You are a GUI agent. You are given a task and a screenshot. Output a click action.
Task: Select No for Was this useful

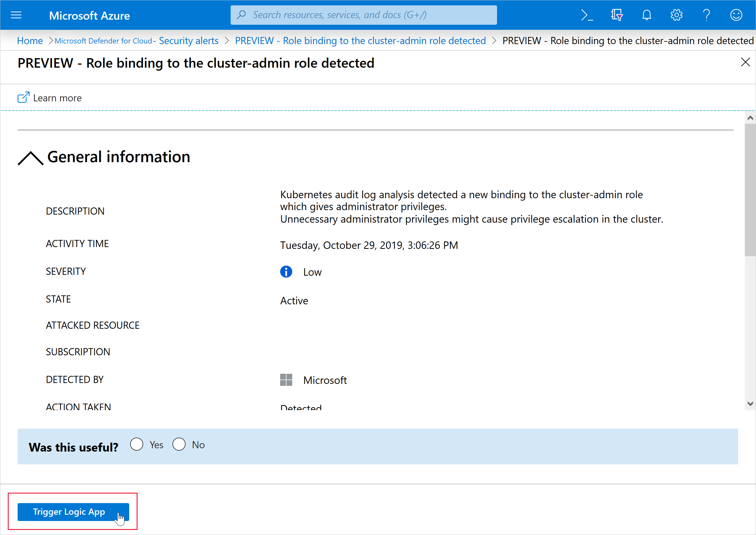click(x=179, y=444)
